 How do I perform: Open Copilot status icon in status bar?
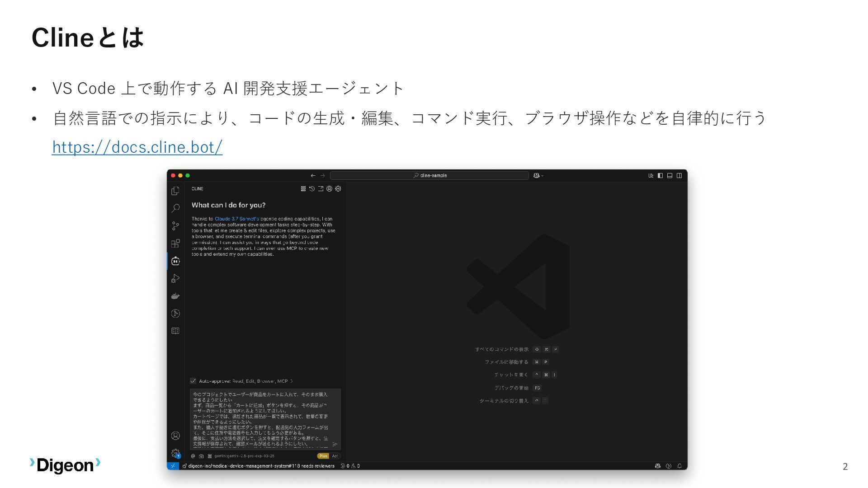[658, 466]
